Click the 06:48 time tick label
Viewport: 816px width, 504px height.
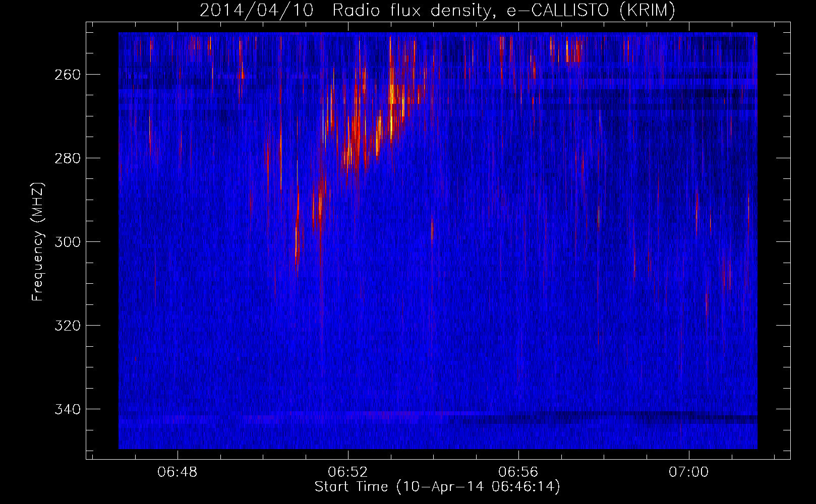coord(178,472)
